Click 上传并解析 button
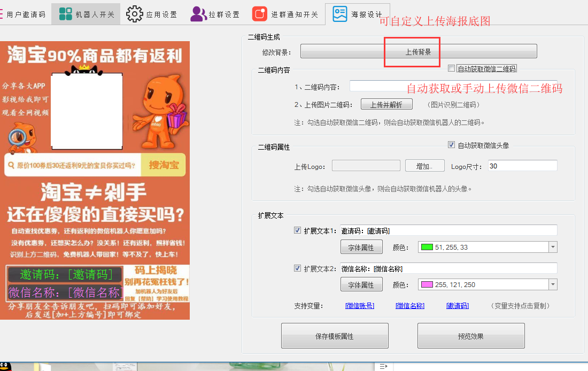The image size is (588, 371). pos(386,104)
